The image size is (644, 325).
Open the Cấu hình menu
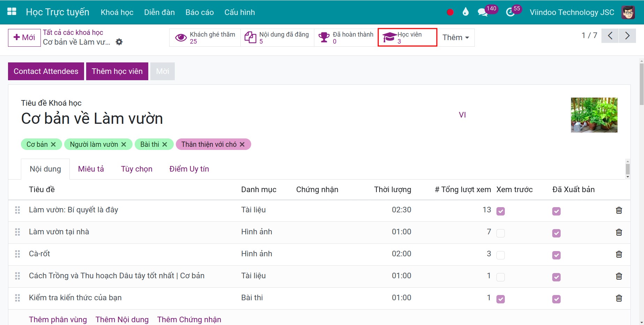(x=239, y=12)
